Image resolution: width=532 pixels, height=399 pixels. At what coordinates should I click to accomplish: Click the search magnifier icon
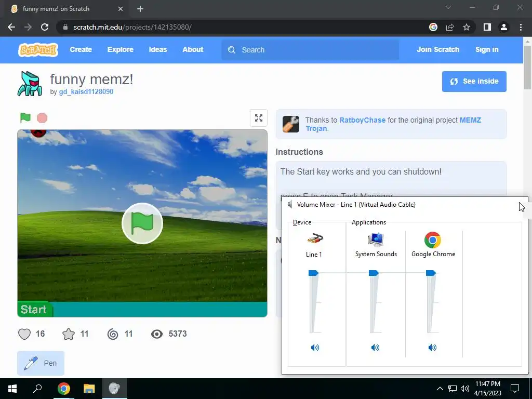[232, 50]
